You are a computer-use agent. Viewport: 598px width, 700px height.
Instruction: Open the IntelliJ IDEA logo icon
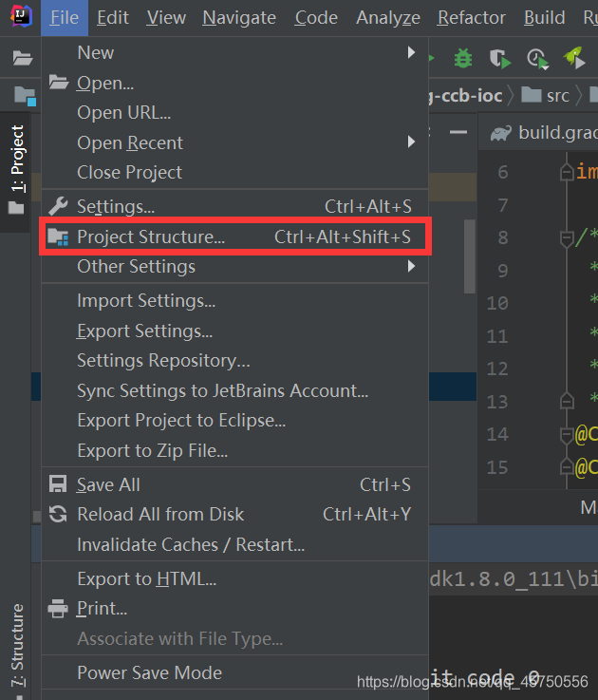click(x=21, y=16)
